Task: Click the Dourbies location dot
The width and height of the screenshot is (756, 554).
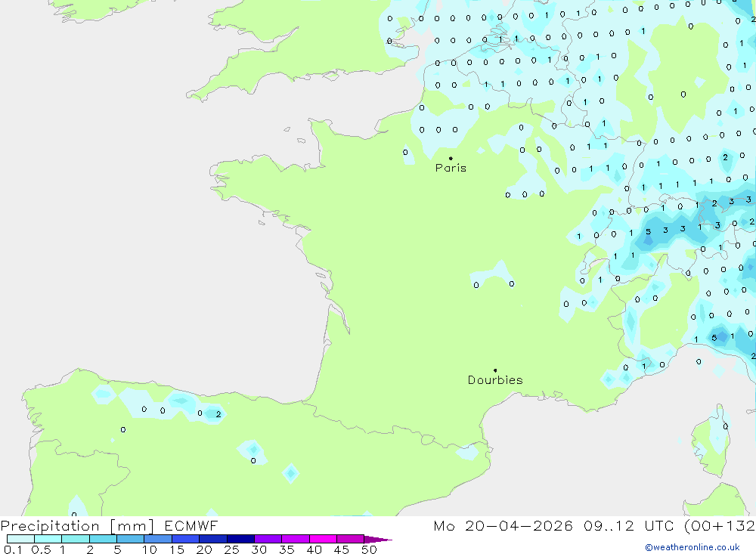Action: click(495, 370)
